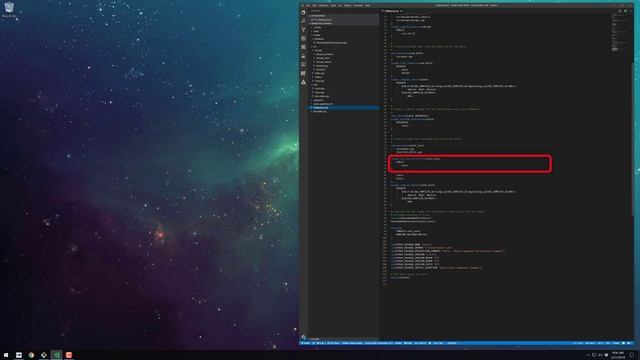
Task: Open Task View from the taskbar
Action: (x=19, y=355)
